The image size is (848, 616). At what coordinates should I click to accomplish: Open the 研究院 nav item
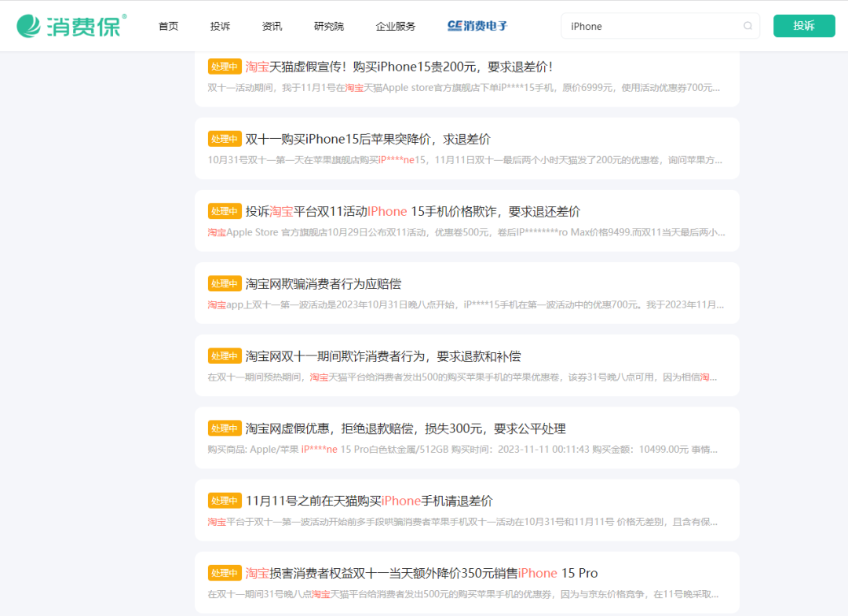(x=329, y=26)
